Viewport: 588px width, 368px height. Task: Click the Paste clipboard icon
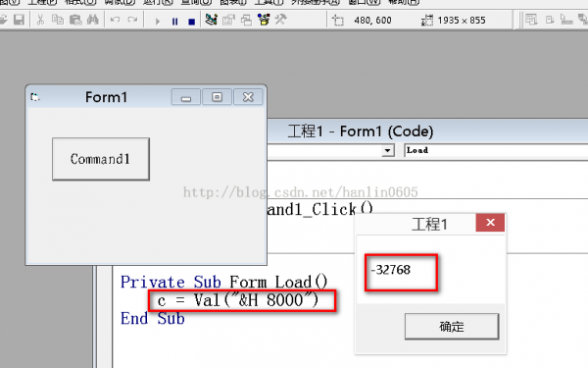coord(75,20)
